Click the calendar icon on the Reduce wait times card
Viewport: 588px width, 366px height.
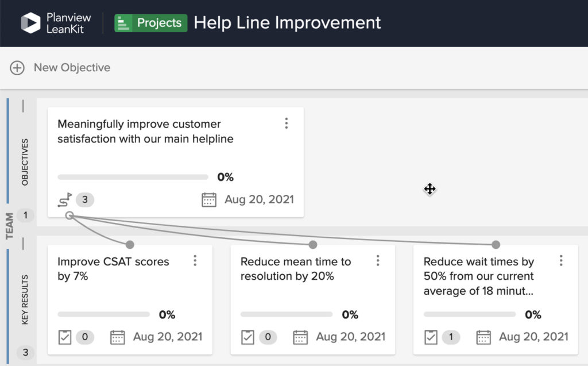483,337
